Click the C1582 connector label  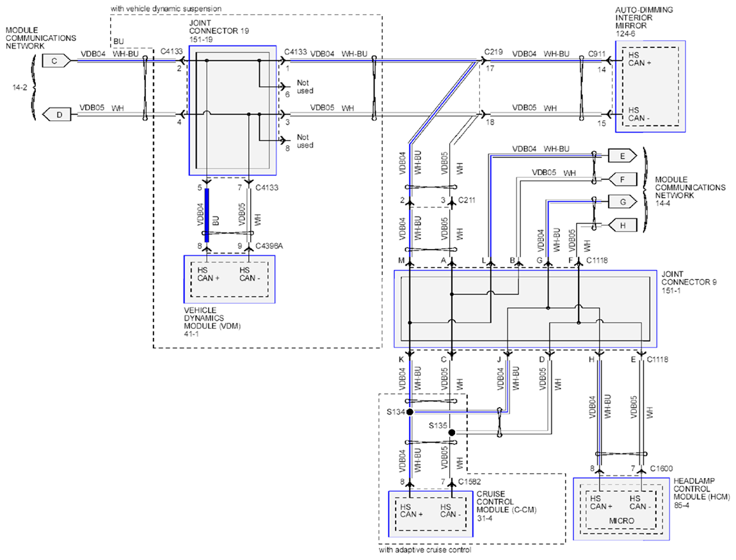[469, 482]
